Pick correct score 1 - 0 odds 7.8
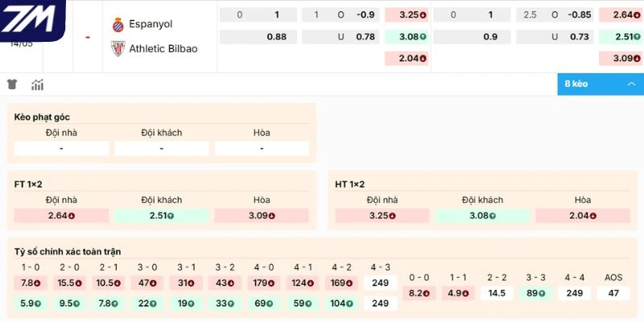 coord(31,283)
